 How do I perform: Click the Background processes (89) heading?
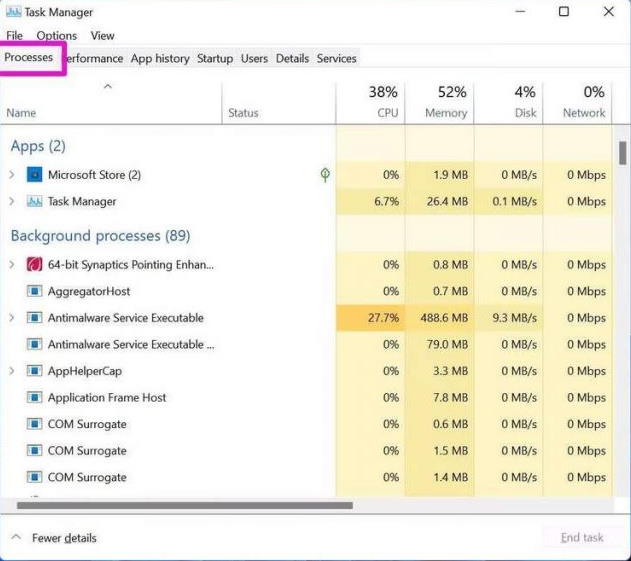click(x=101, y=236)
